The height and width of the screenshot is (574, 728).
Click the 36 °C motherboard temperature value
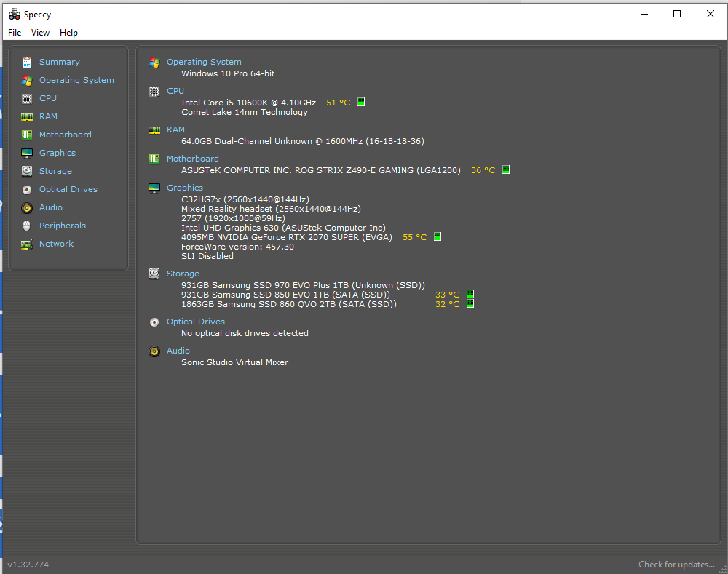point(483,170)
